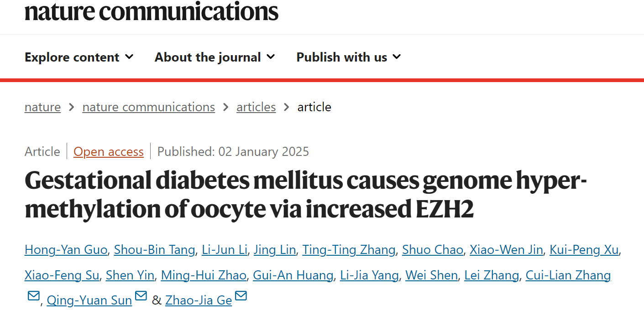This screenshot has width=644, height=310.
Task: Select author Shou-Bin Tang
Action: [154, 250]
